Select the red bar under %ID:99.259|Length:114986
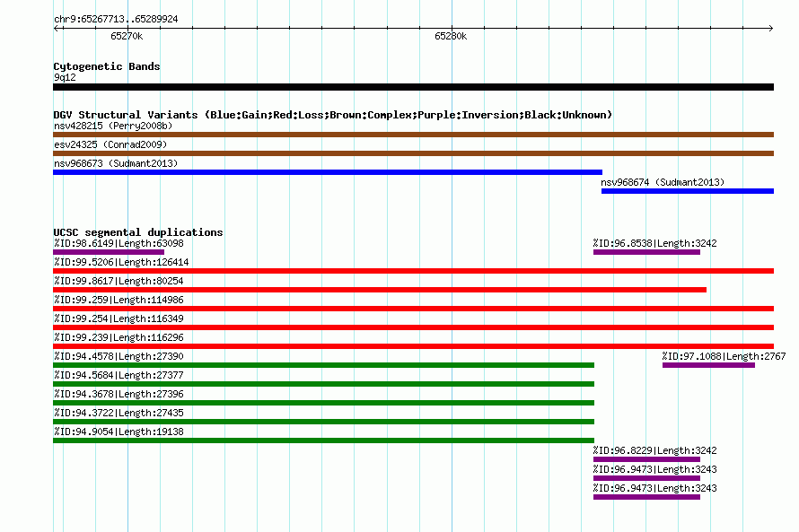 click(x=413, y=309)
